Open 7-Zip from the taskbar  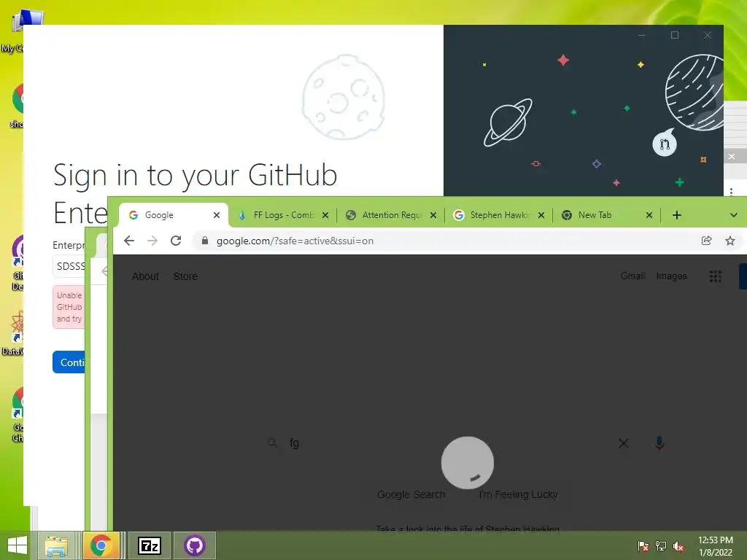click(x=150, y=545)
